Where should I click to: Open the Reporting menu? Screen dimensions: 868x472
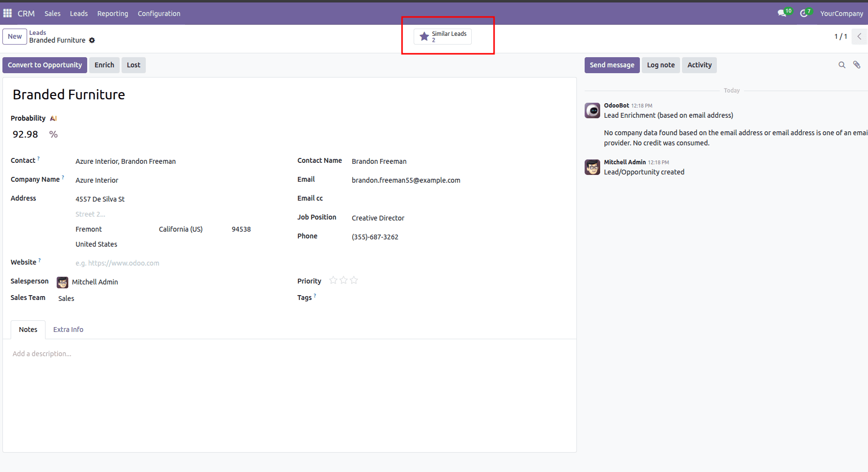112,13
